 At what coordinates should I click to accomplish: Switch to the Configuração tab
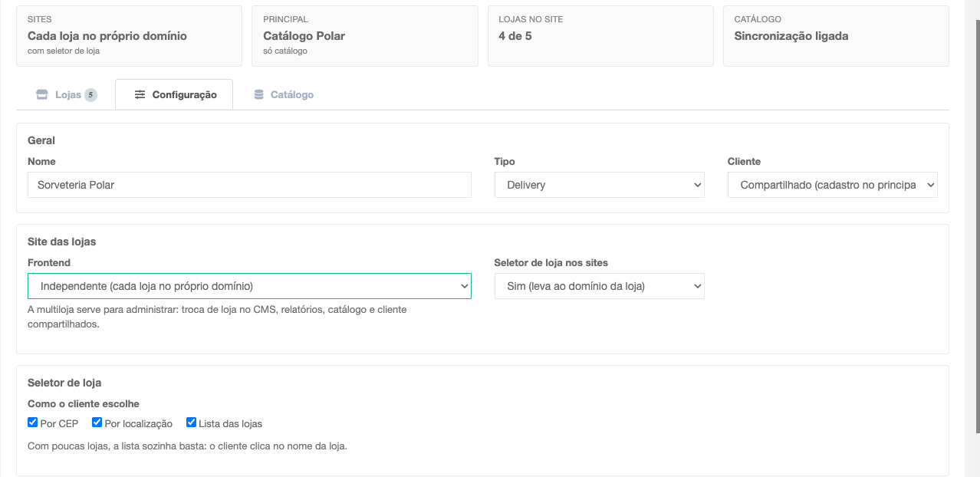point(174,95)
